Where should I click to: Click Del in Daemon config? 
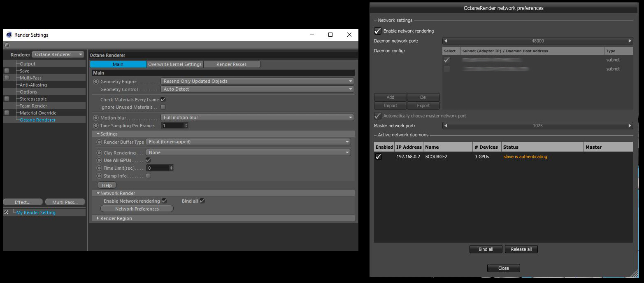pos(423,97)
